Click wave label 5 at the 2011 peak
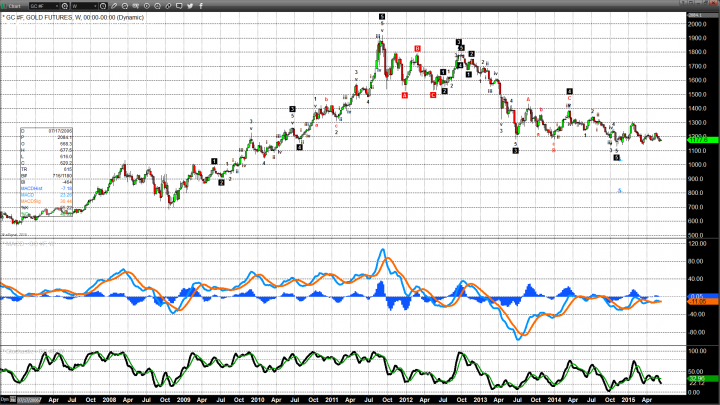The height and width of the screenshot is (405, 720). pyautogui.click(x=382, y=17)
